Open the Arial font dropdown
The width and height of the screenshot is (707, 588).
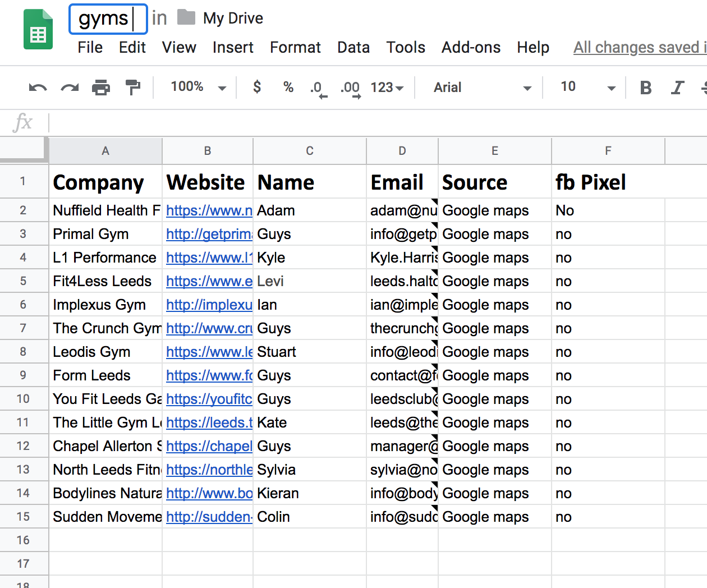tap(482, 88)
